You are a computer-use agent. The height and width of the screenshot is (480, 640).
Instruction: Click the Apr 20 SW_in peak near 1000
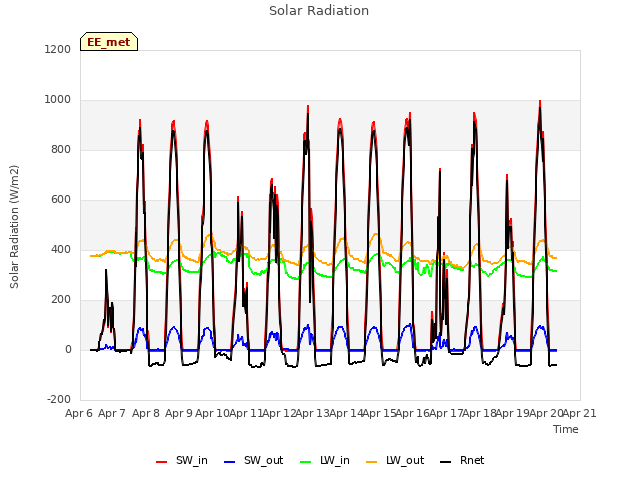tap(540, 102)
